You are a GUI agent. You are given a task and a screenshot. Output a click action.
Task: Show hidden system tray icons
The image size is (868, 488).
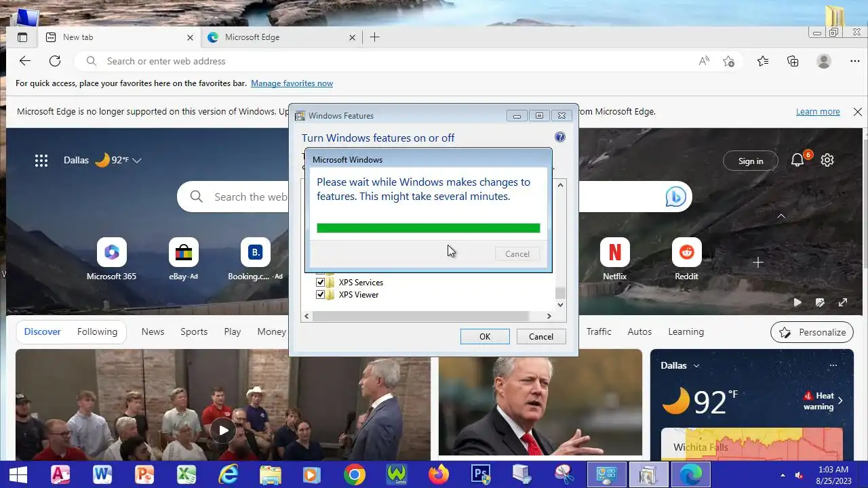tap(783, 474)
